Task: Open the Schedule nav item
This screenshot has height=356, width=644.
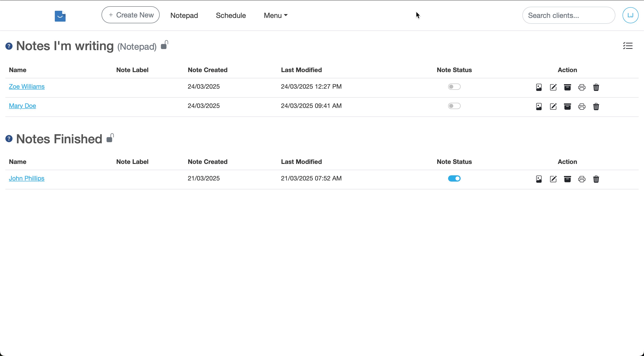Action: (231, 15)
